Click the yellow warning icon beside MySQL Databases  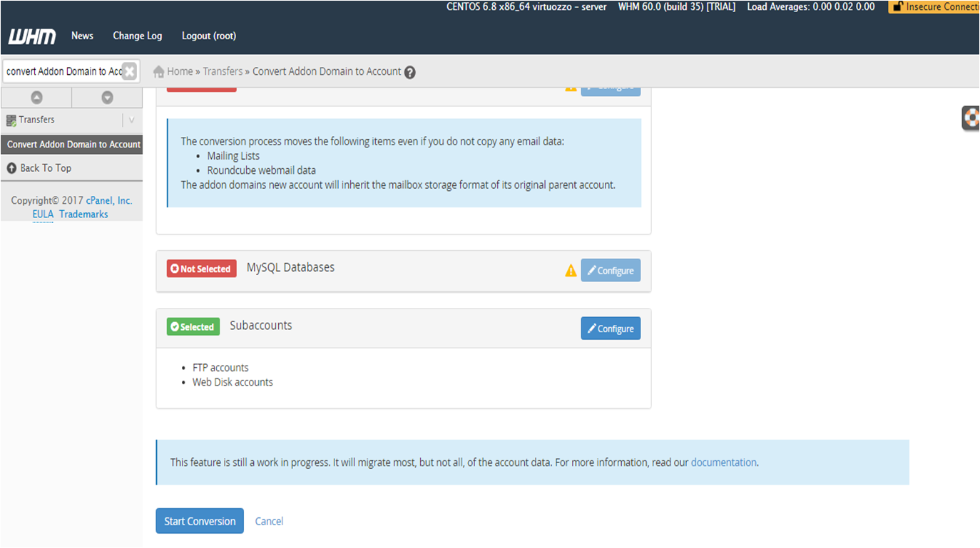tap(571, 271)
